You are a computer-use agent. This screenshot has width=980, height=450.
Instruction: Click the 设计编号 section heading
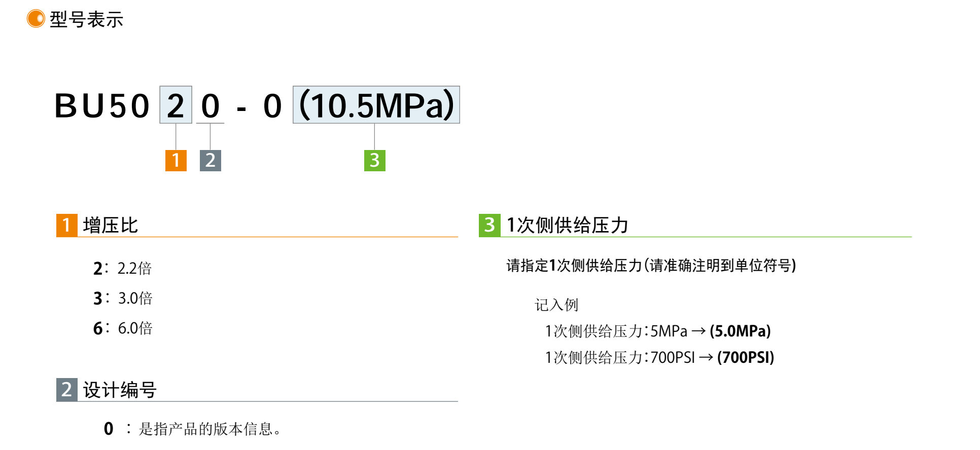[x=120, y=390]
